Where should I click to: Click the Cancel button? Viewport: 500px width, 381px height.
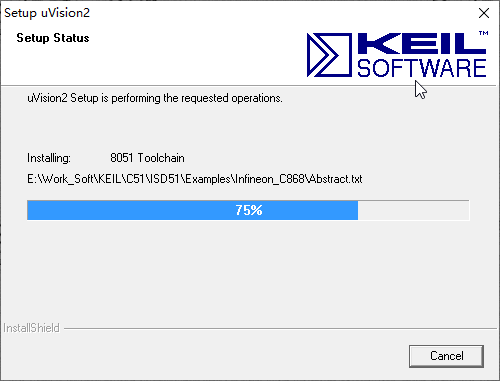[446, 356]
